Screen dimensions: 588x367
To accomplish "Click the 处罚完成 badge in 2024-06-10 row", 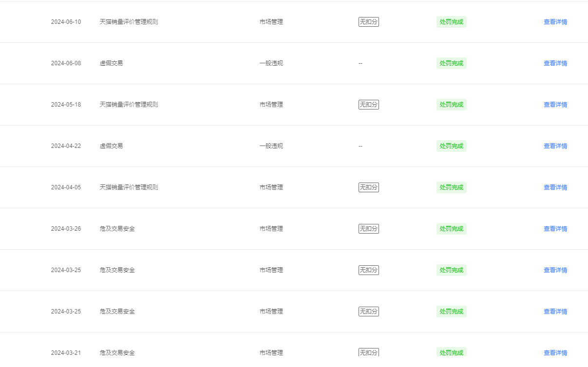I will pyautogui.click(x=452, y=22).
